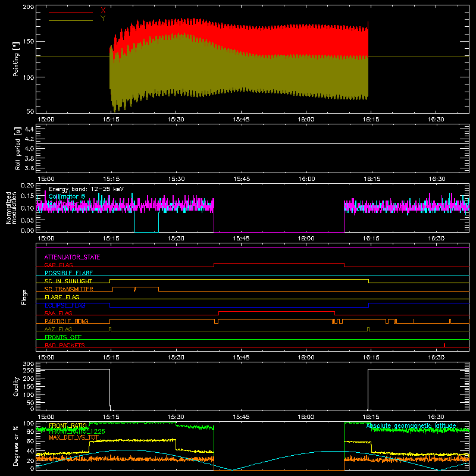Click the 200 tick on Pointing axis
The width and height of the screenshot is (476, 476).
pos(29,7)
